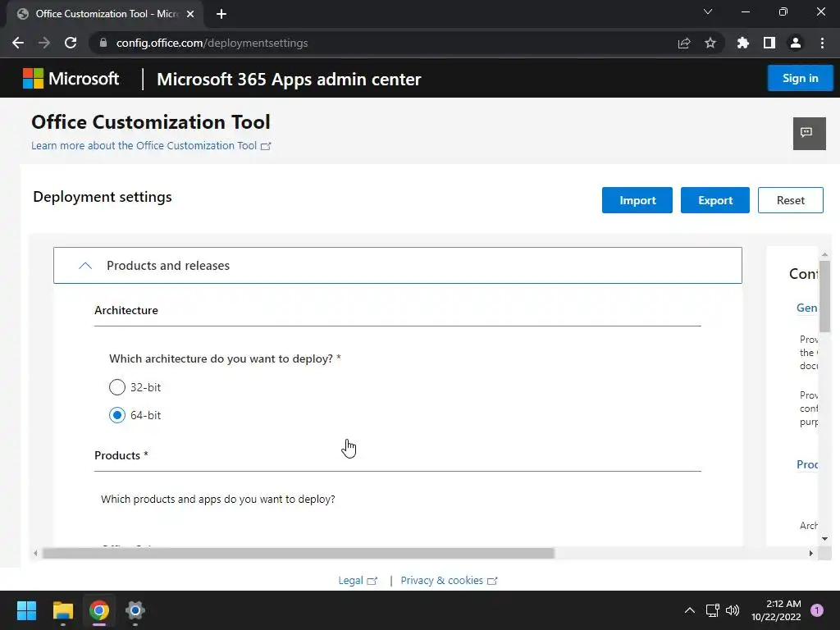The width and height of the screenshot is (840, 630).
Task: Click the Export button
Action: 715,200
